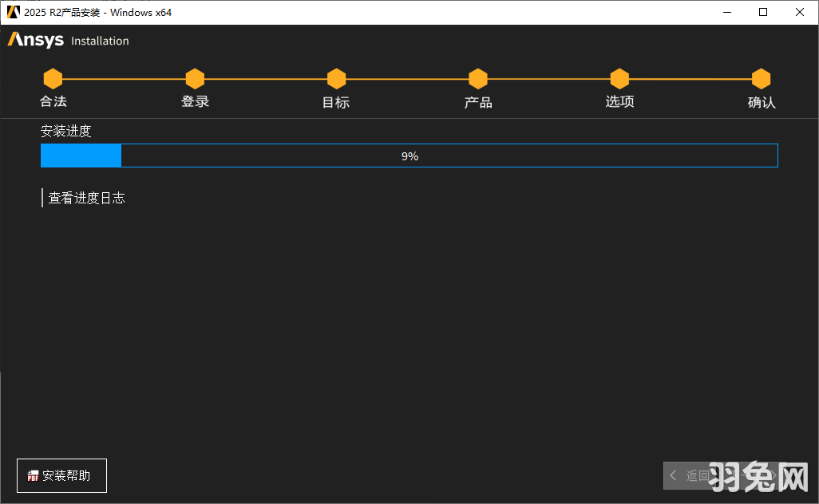Image resolution: width=819 pixels, height=504 pixels.
Task: Click the 合法 step label
Action: tap(53, 101)
